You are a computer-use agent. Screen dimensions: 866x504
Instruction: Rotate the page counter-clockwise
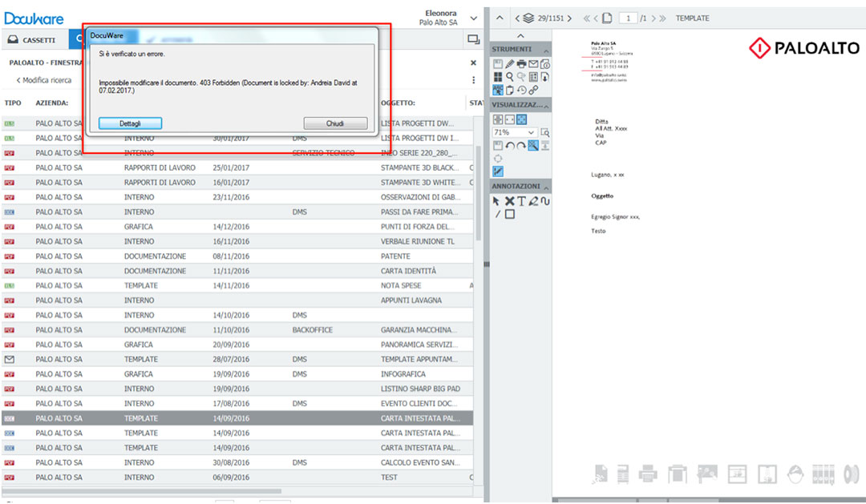click(510, 146)
